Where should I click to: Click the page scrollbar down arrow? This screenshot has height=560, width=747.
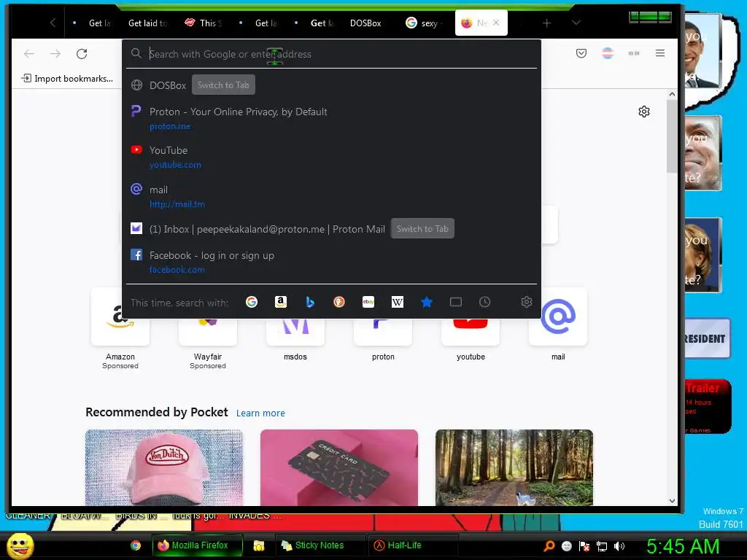(672, 501)
